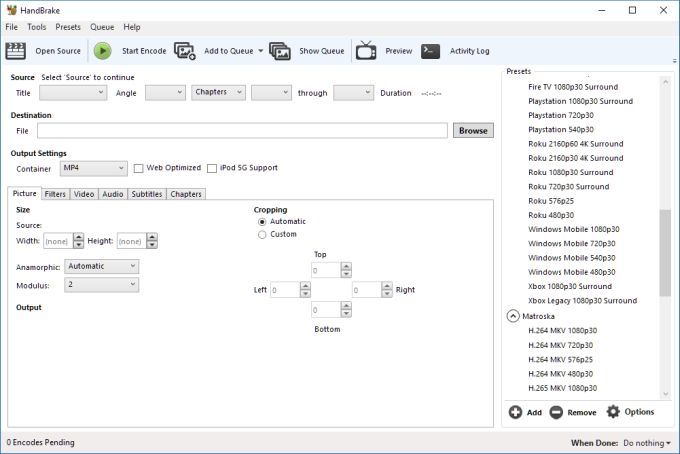Click the Left crop value field
680x454 pixels.
point(285,290)
